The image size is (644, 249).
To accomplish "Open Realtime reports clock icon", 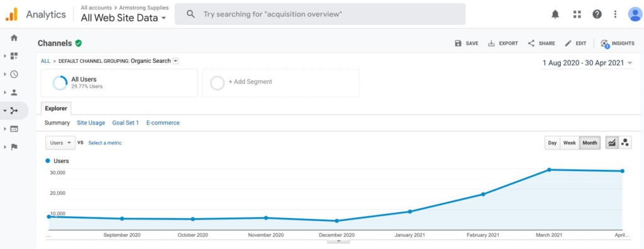I will tap(14, 74).
